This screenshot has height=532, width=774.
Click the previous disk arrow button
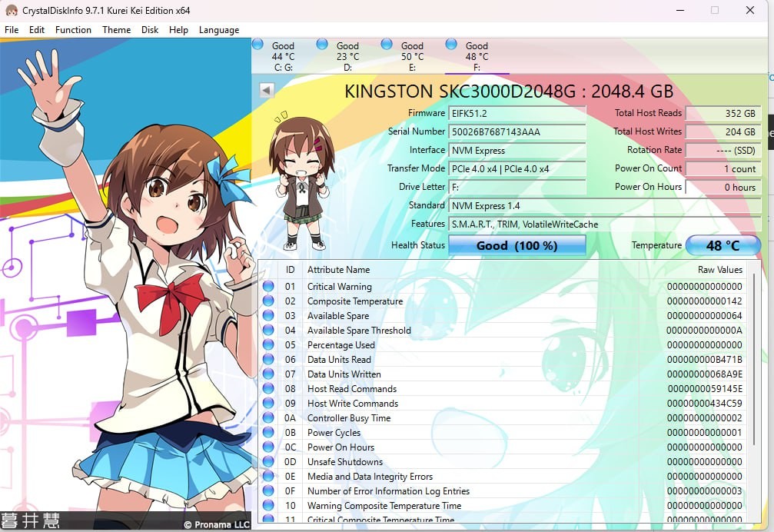point(267,90)
